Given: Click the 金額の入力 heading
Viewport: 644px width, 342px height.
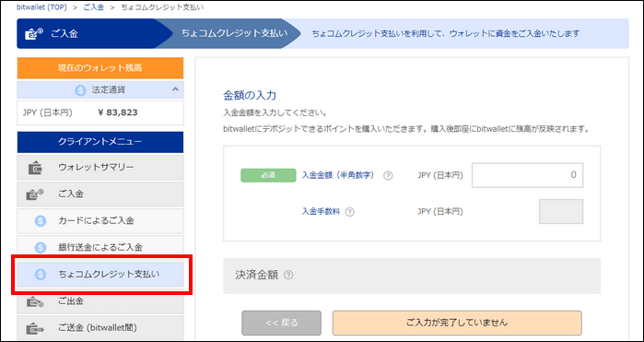Looking at the screenshot, I should [250, 95].
